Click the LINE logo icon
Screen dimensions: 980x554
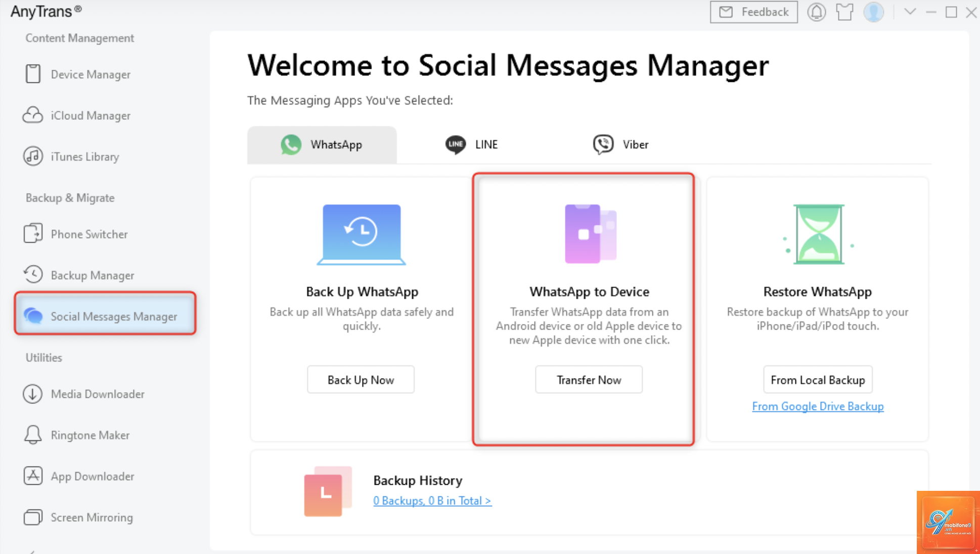pos(456,145)
